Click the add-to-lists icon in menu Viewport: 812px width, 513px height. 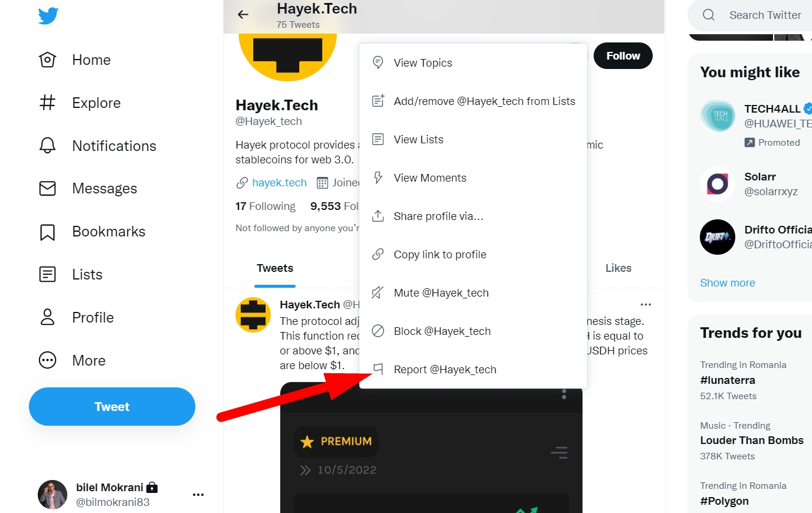point(378,101)
